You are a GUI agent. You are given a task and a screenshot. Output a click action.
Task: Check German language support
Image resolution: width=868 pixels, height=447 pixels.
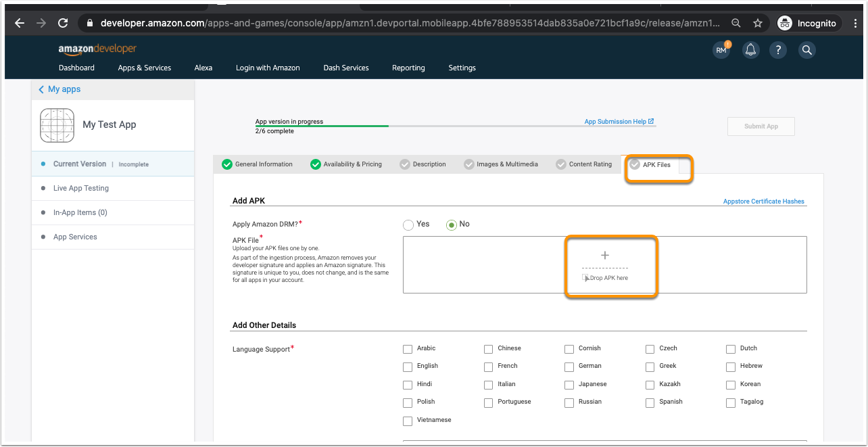coord(570,367)
